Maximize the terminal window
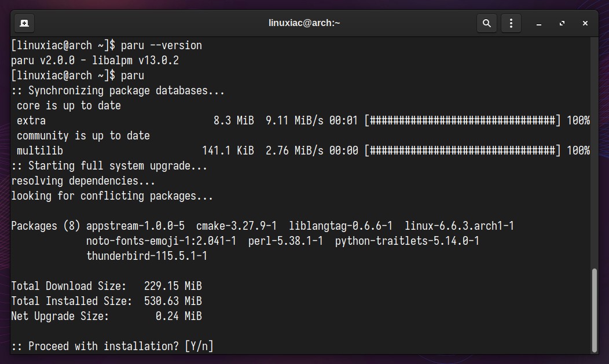Screen dimensions: 609x364 click(x=562, y=24)
